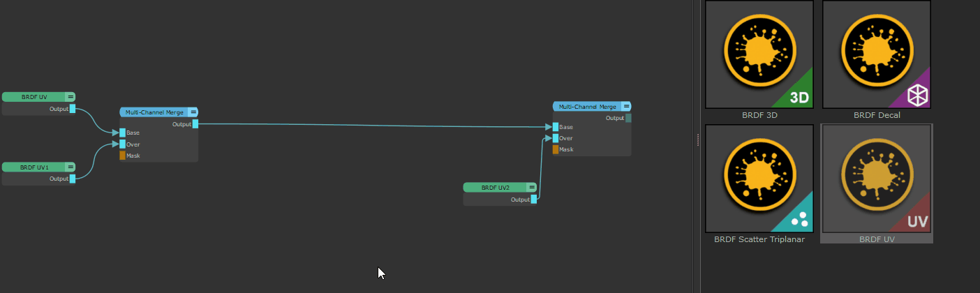The height and width of the screenshot is (293, 980).
Task: Click Over input port wired to BRDF UV2
Action: [556, 138]
